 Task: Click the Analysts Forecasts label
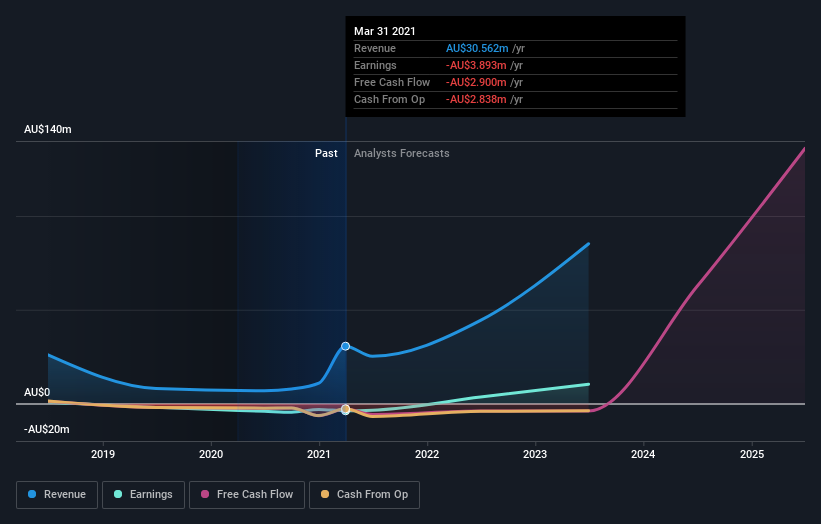pyautogui.click(x=402, y=153)
